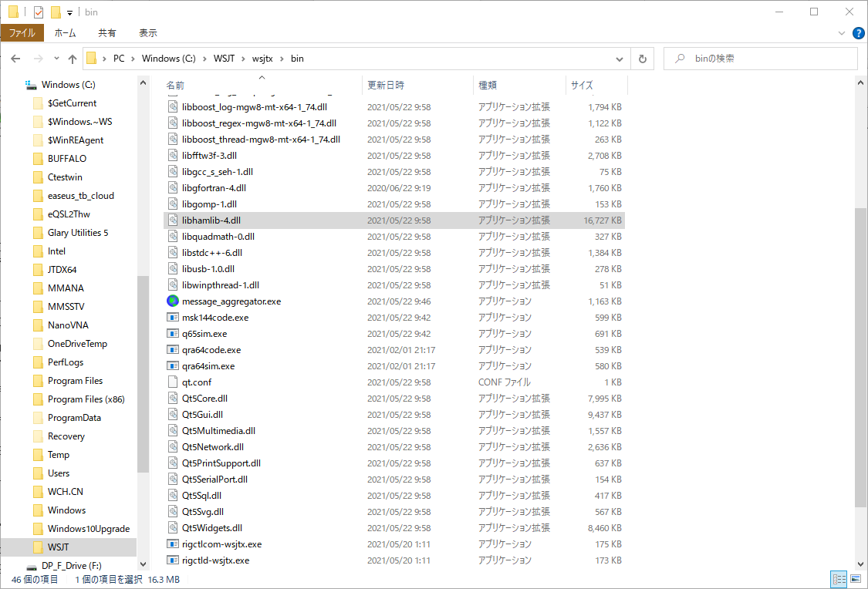Image resolution: width=868 pixels, height=589 pixels.
Task: Expand the chevron after WSJT in the path
Action: pyautogui.click(x=243, y=59)
